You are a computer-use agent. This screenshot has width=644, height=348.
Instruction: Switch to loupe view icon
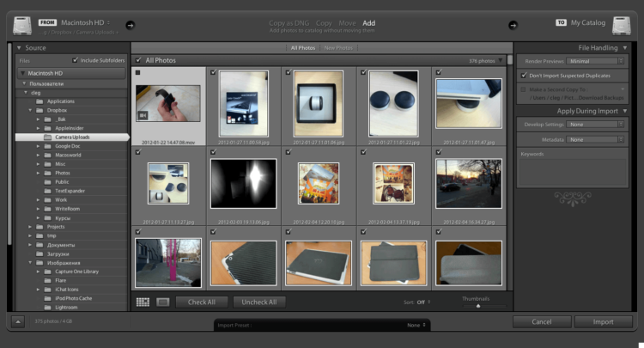pyautogui.click(x=162, y=302)
